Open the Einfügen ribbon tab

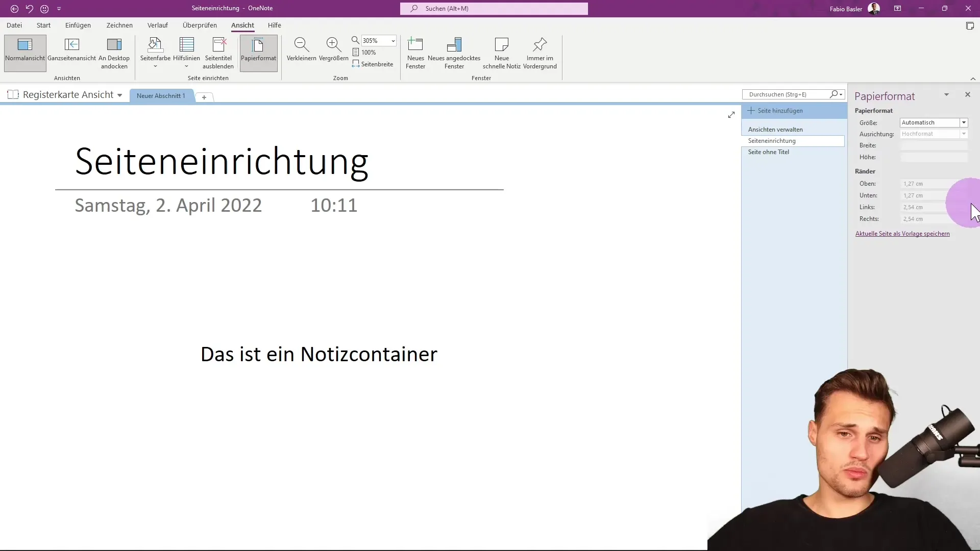pyautogui.click(x=78, y=25)
